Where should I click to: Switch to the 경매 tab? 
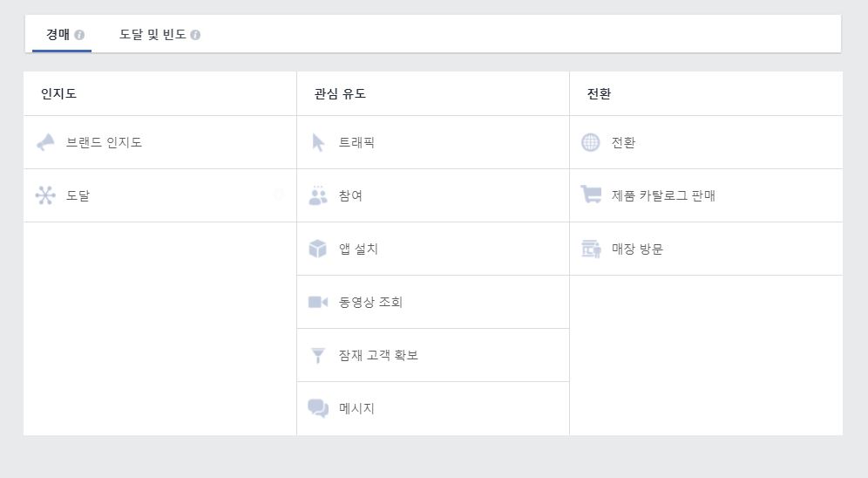tap(62, 34)
